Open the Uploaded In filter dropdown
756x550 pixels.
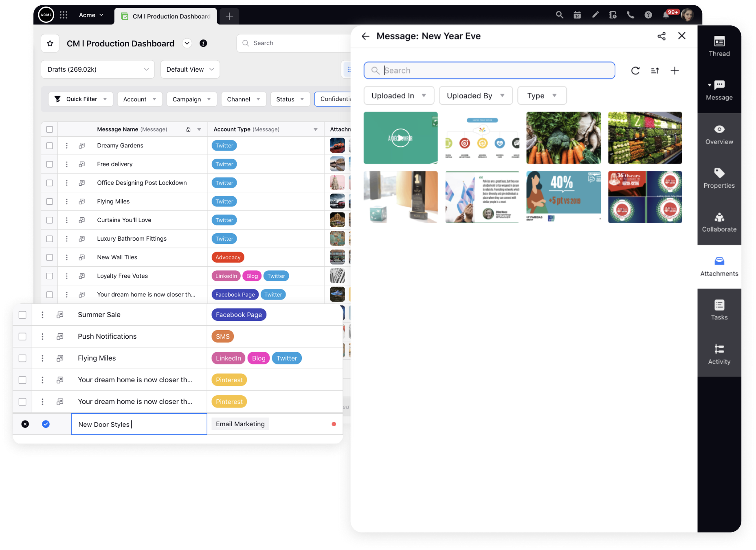pos(399,96)
